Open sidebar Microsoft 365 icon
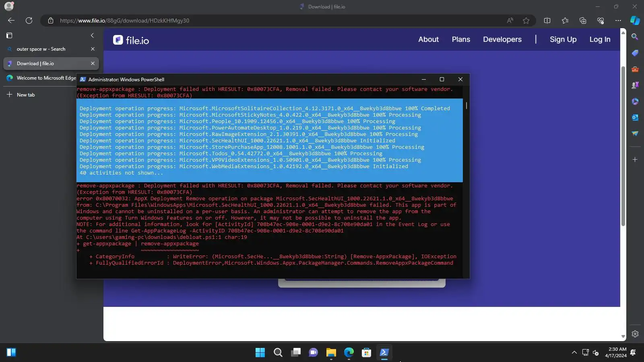The image size is (644, 362). click(x=635, y=101)
